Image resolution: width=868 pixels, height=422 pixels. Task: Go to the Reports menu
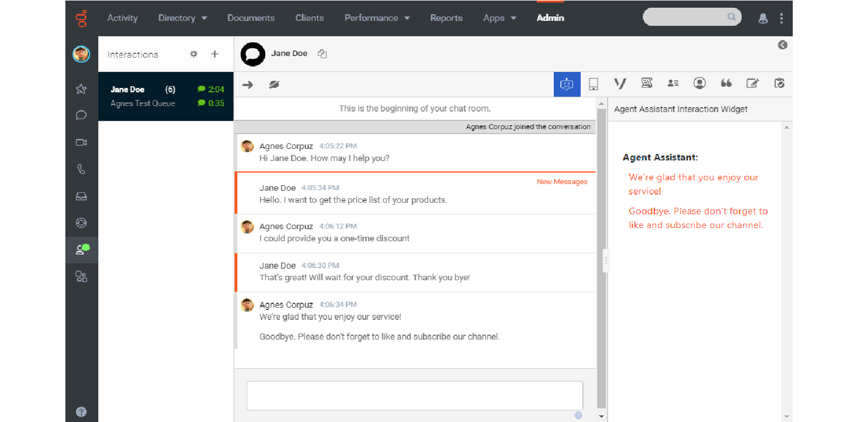[x=446, y=18]
